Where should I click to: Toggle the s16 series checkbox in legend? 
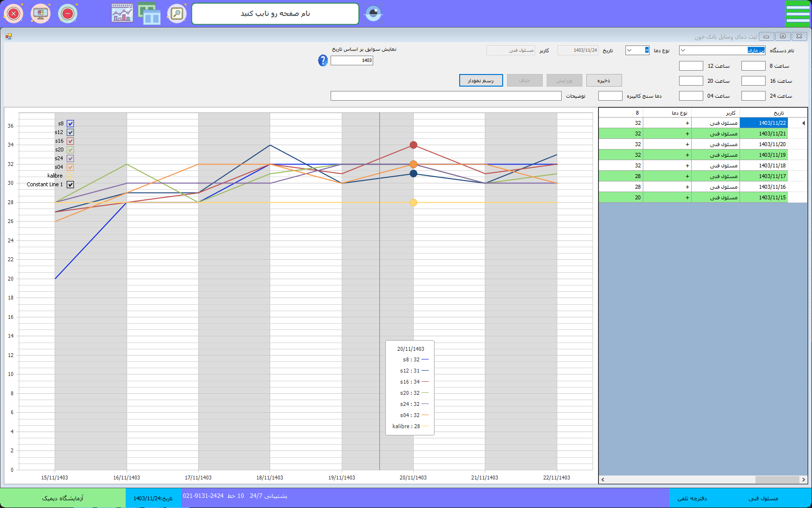tap(71, 141)
